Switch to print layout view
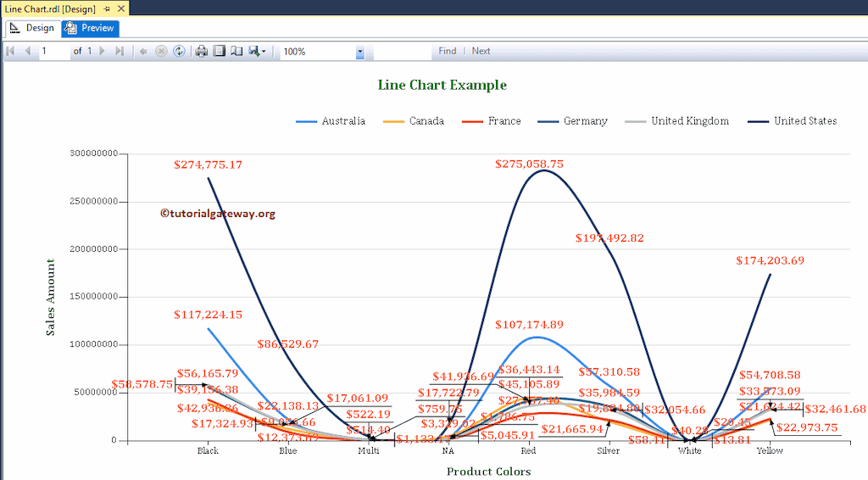The height and width of the screenshot is (480, 868). coord(220,52)
